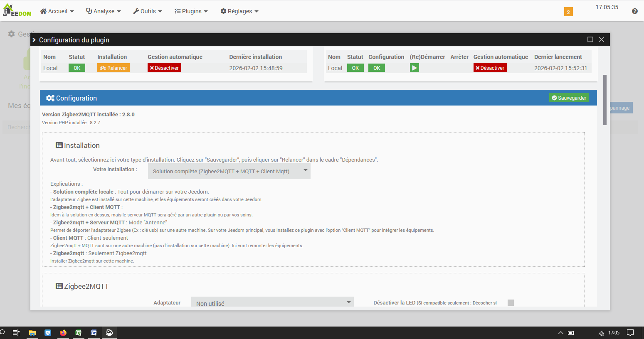Click the dialog title chevron icon

coord(34,40)
